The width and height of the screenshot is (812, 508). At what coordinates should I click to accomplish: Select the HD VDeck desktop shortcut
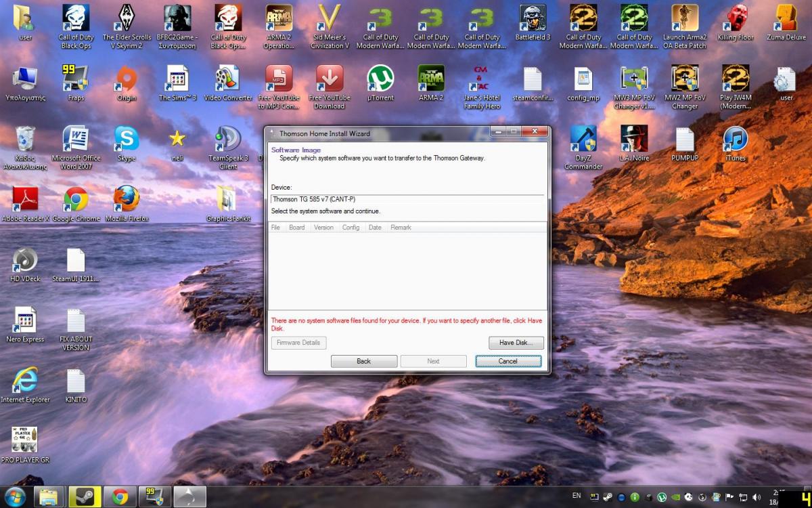(25, 264)
